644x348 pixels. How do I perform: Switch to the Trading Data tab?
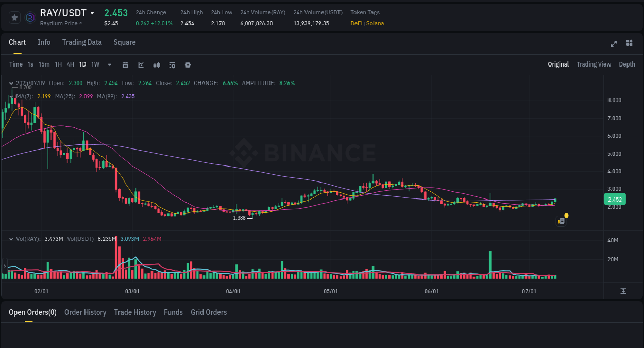(82, 42)
